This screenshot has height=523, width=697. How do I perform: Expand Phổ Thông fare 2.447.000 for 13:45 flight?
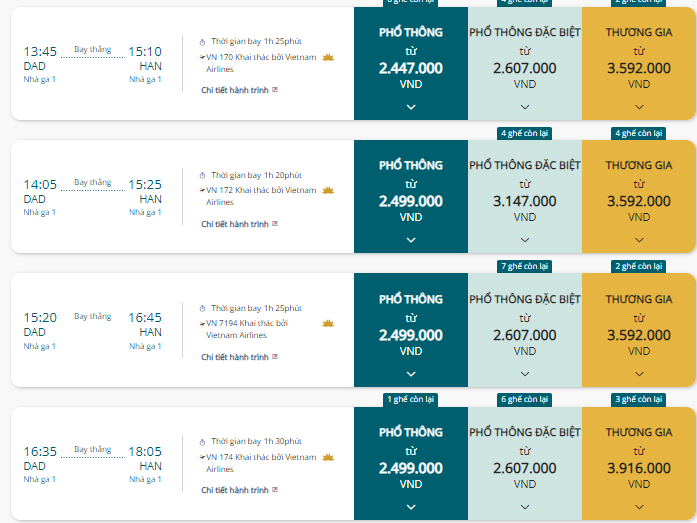(x=411, y=107)
